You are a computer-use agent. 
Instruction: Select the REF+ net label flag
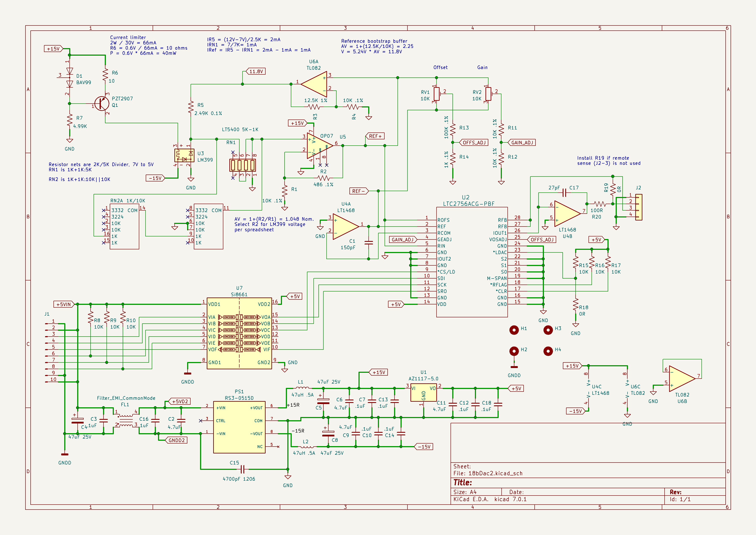[375, 136]
